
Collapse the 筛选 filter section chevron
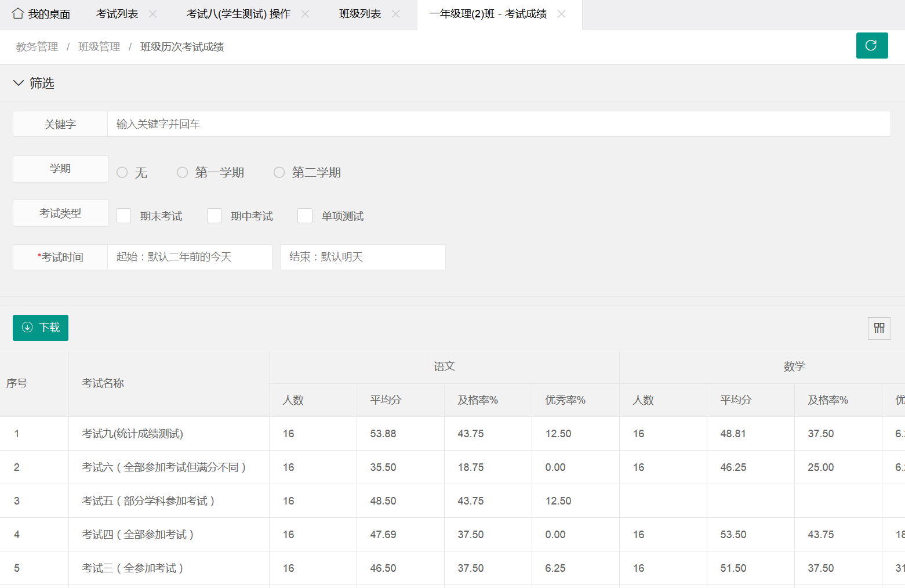coord(19,83)
